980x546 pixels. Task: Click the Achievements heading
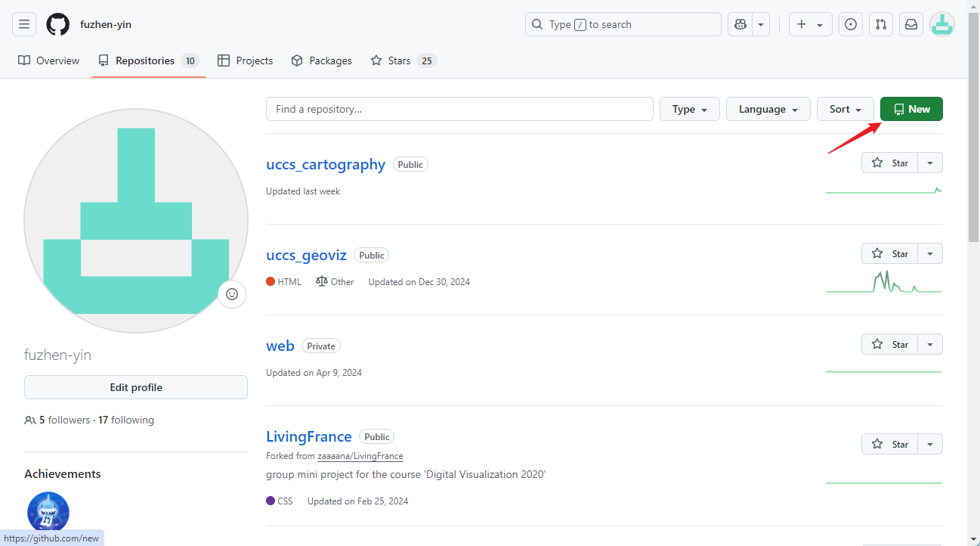[x=63, y=474]
